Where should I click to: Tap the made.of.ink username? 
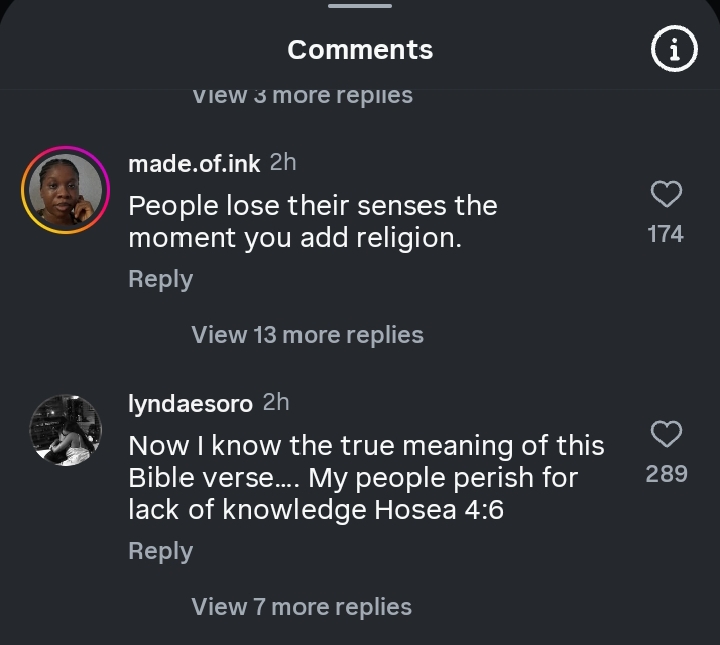coord(194,164)
